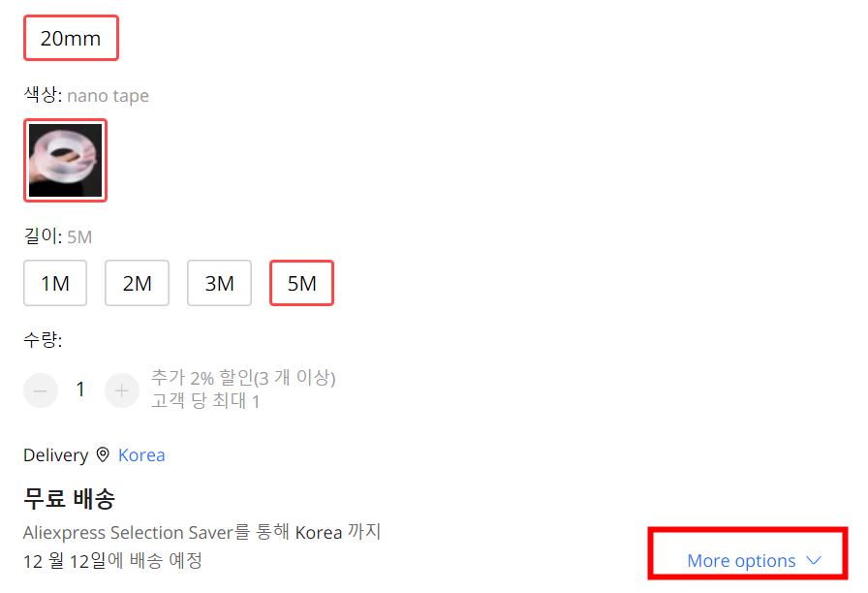Choose the 2M length option
The image size is (868, 593).
(x=138, y=283)
